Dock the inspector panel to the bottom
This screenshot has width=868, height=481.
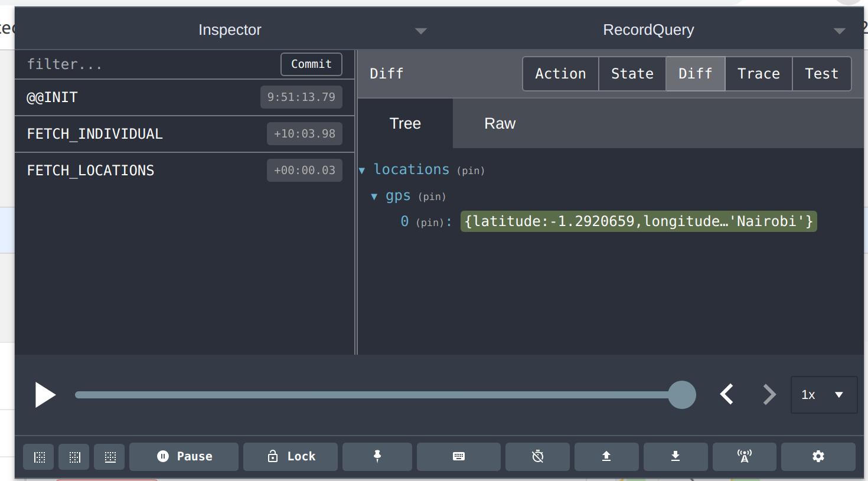click(x=109, y=456)
